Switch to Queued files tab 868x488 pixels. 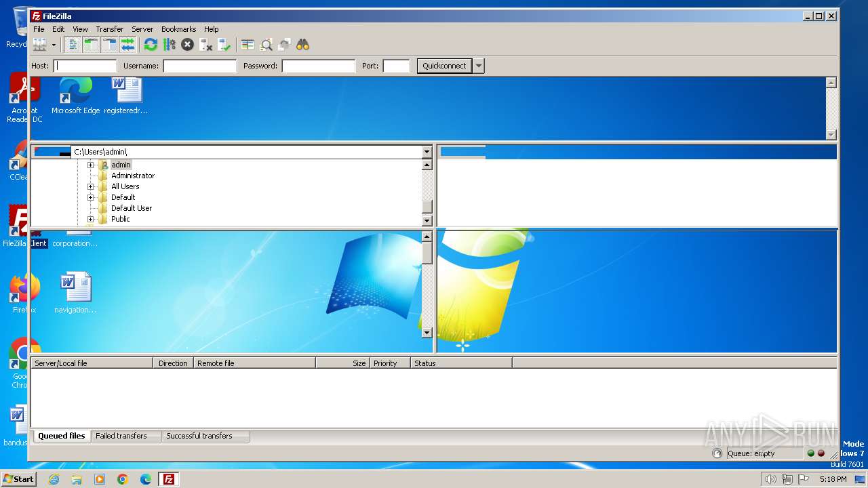62,436
